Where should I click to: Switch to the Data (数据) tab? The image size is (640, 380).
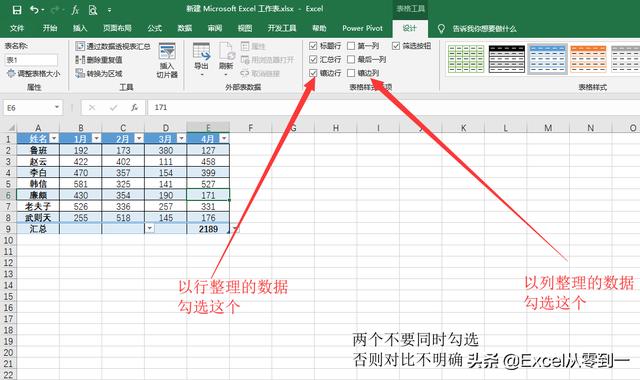pyautogui.click(x=184, y=28)
